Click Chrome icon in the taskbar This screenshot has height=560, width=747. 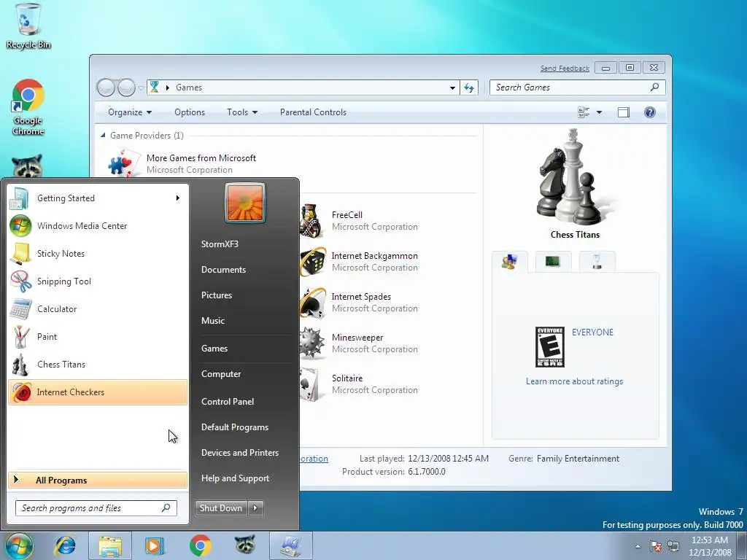coord(200,545)
